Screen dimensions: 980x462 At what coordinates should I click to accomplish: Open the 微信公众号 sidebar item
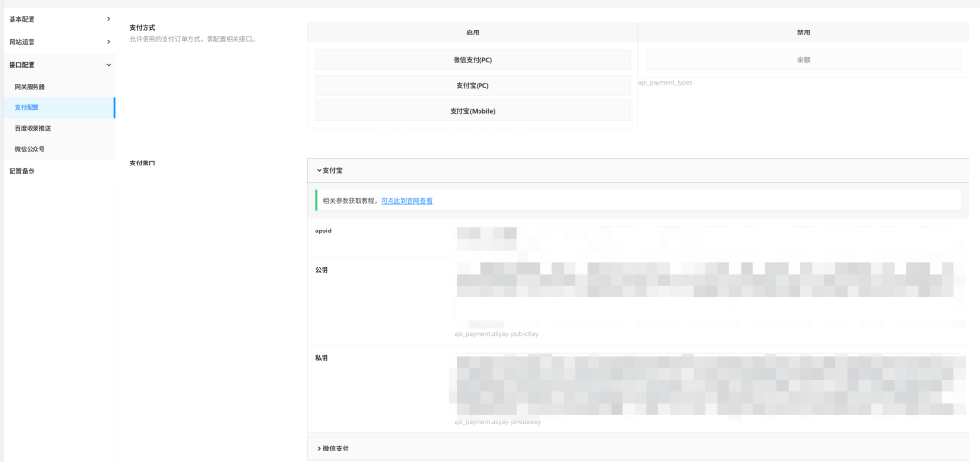coord(30,149)
